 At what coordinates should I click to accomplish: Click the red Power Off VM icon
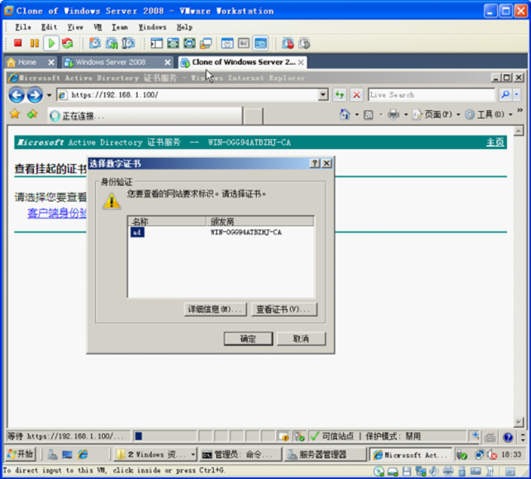pyautogui.click(x=18, y=43)
